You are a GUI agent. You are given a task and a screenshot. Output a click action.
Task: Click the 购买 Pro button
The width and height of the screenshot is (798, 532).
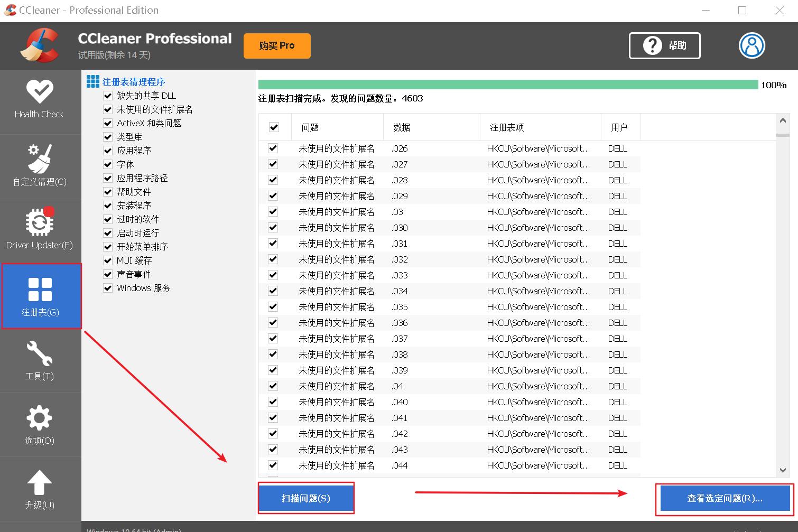[276, 45]
